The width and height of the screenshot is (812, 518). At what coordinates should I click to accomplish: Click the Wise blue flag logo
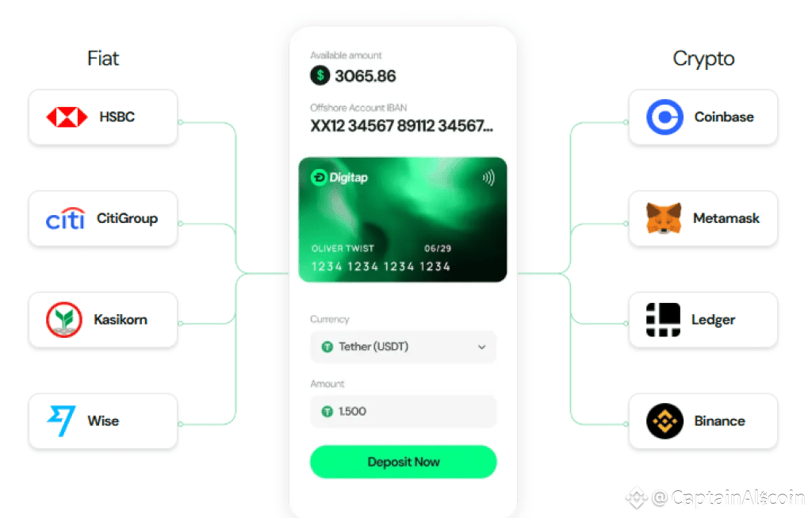point(62,420)
